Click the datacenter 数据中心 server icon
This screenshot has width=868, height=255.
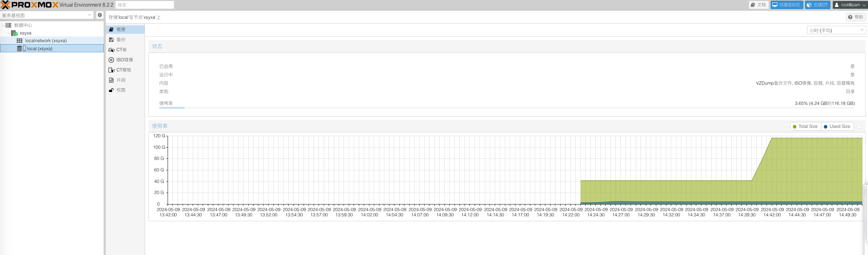coord(8,25)
